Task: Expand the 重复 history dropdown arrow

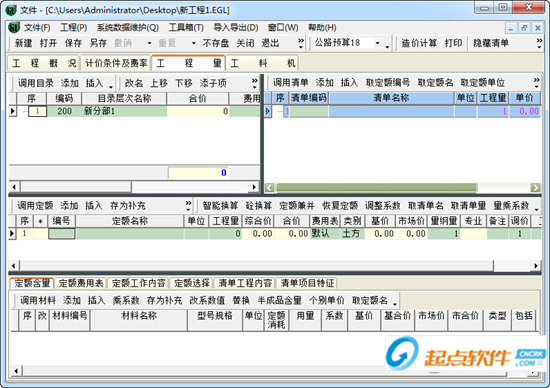Action: (x=193, y=43)
